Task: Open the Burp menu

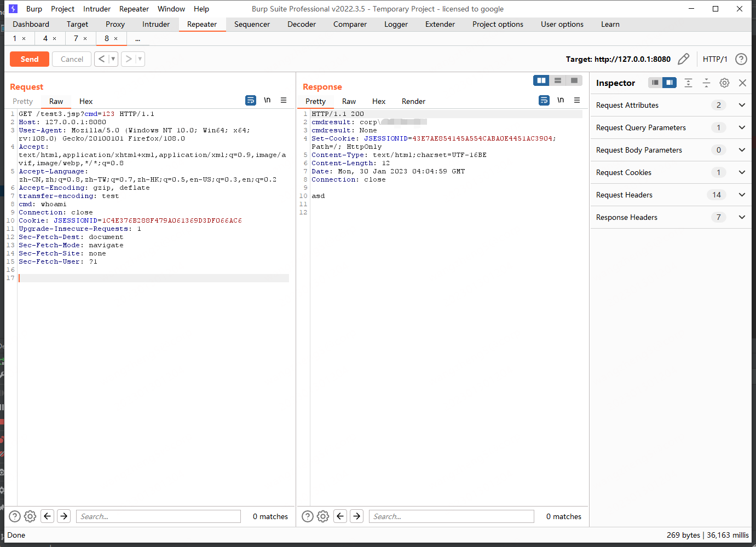Action: (34, 9)
